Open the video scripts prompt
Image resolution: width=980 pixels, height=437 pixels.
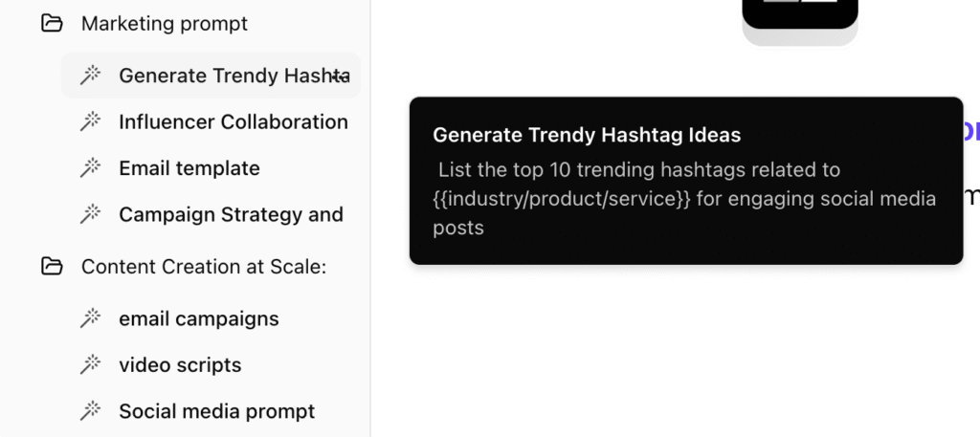180,364
